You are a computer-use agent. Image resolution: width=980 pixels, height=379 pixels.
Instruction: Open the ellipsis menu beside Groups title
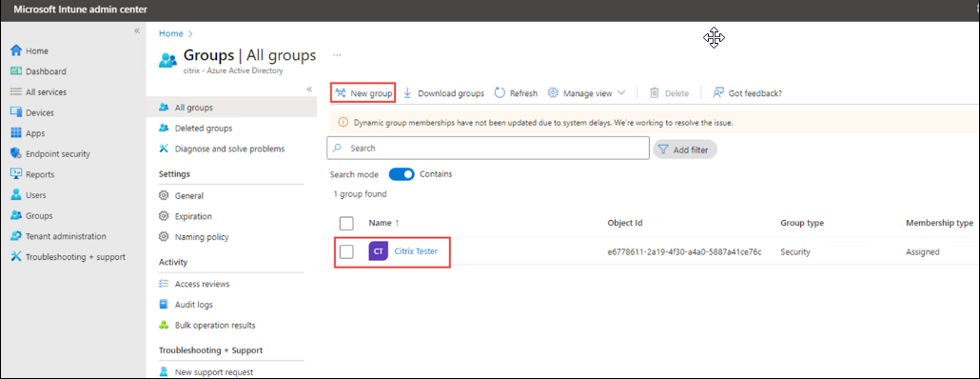pos(337,55)
